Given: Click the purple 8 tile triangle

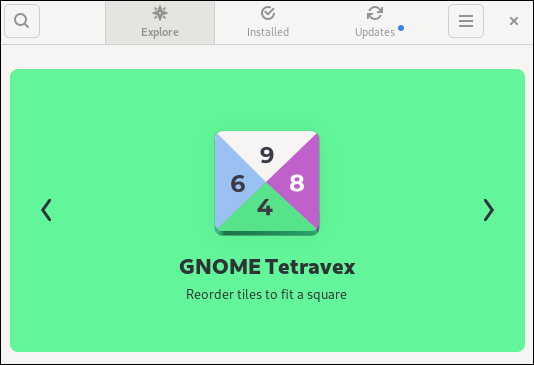Looking at the screenshot, I should pyautogui.click(x=297, y=183).
